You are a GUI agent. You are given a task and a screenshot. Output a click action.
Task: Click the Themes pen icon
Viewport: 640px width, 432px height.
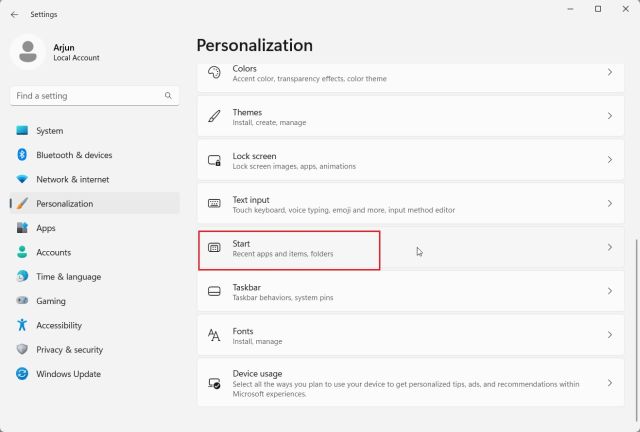point(214,116)
